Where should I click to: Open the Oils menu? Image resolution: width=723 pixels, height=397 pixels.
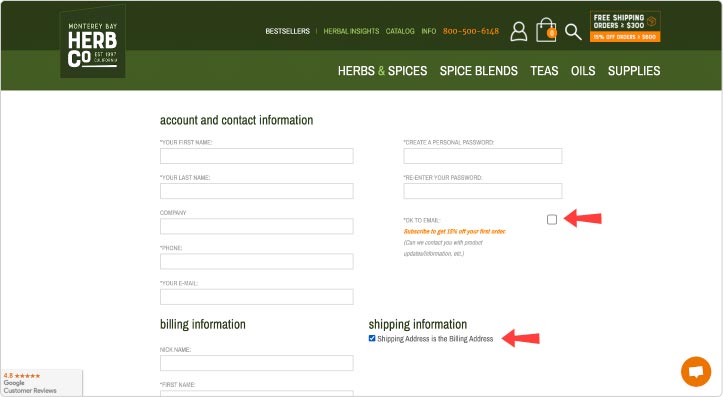583,71
